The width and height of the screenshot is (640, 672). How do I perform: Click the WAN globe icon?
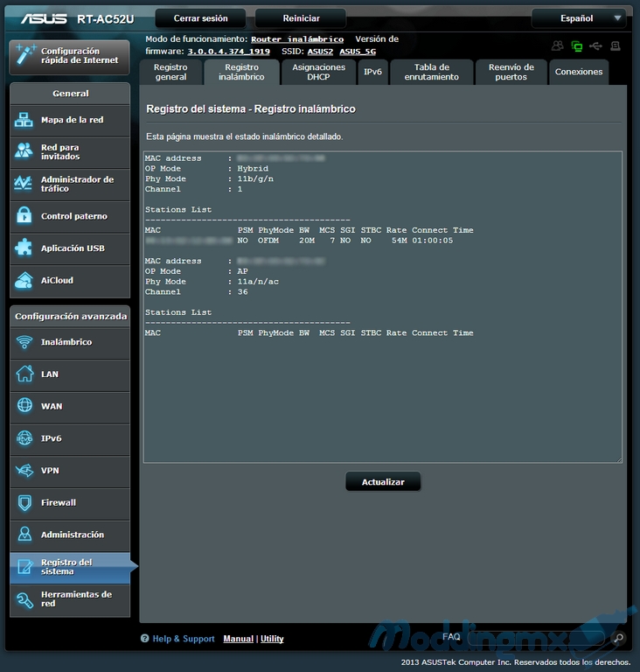[x=24, y=406]
